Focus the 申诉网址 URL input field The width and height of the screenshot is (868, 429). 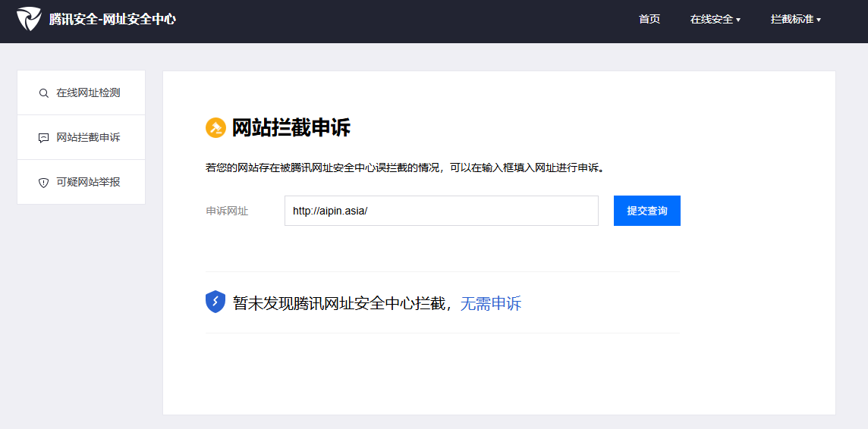coord(442,211)
